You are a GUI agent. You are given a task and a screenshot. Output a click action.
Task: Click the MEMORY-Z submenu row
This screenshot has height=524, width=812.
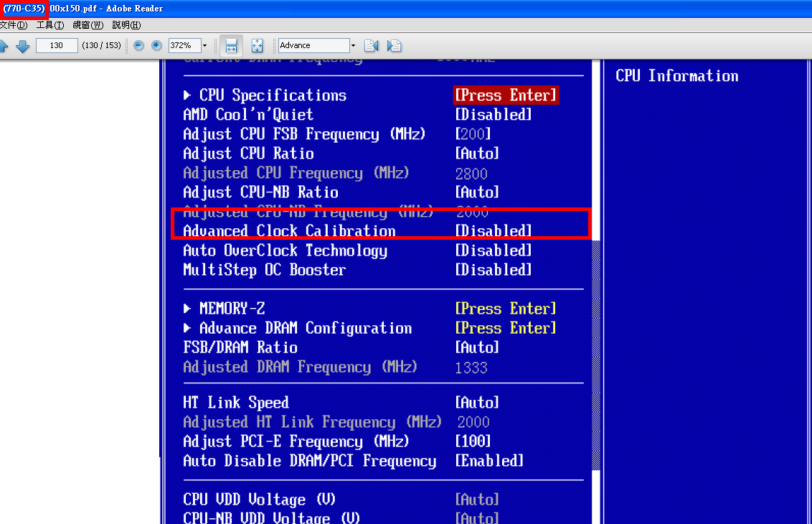pyautogui.click(x=225, y=309)
